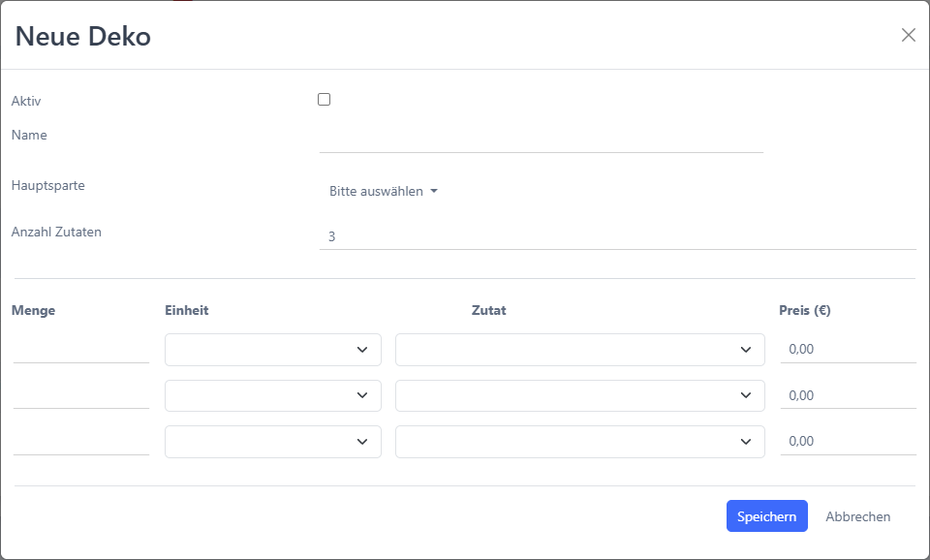The image size is (930, 560).
Task: Open the first row Einheit dropdown
Action: click(x=273, y=350)
